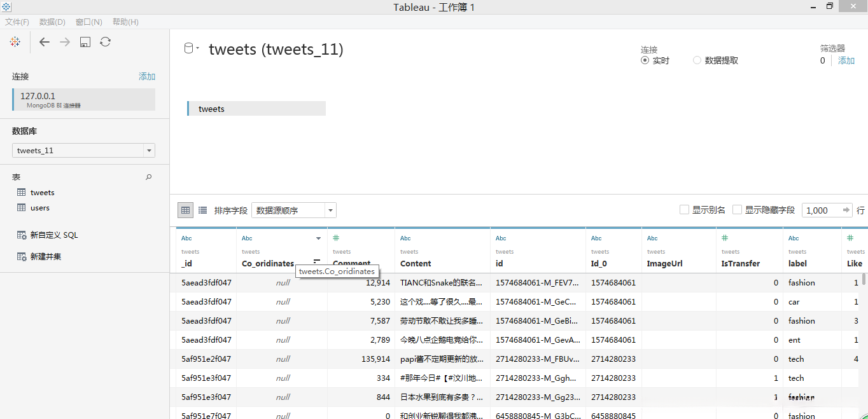Select the tweets table on the canvas

pyautogui.click(x=256, y=109)
